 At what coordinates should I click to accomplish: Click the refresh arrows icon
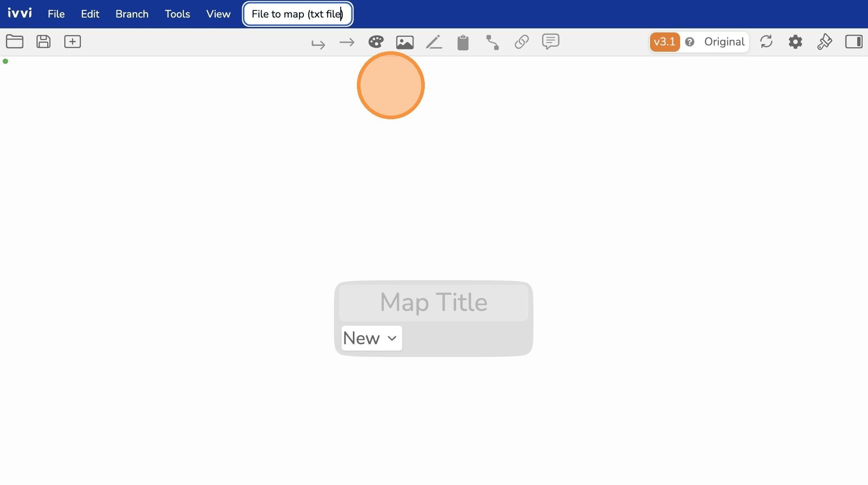pos(766,42)
